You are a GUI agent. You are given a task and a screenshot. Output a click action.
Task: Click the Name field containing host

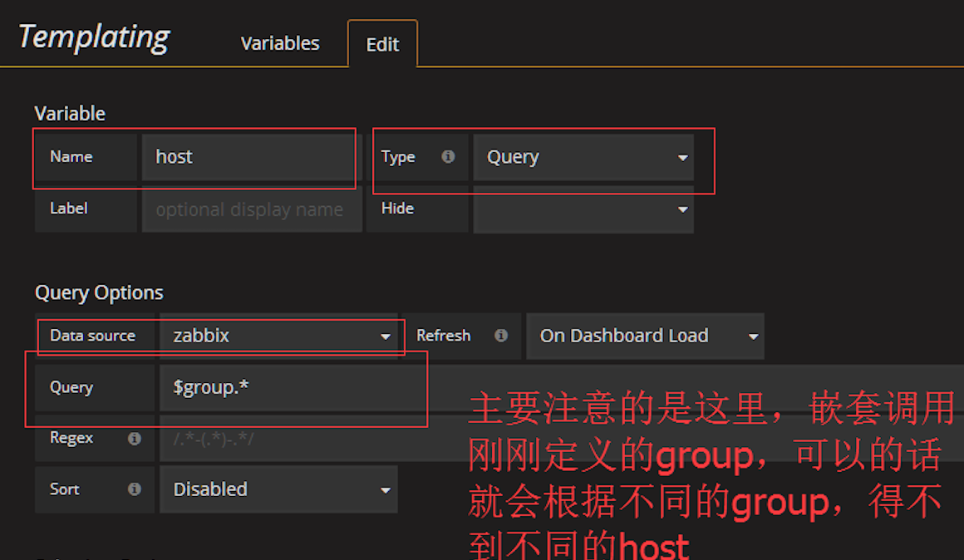click(x=248, y=157)
